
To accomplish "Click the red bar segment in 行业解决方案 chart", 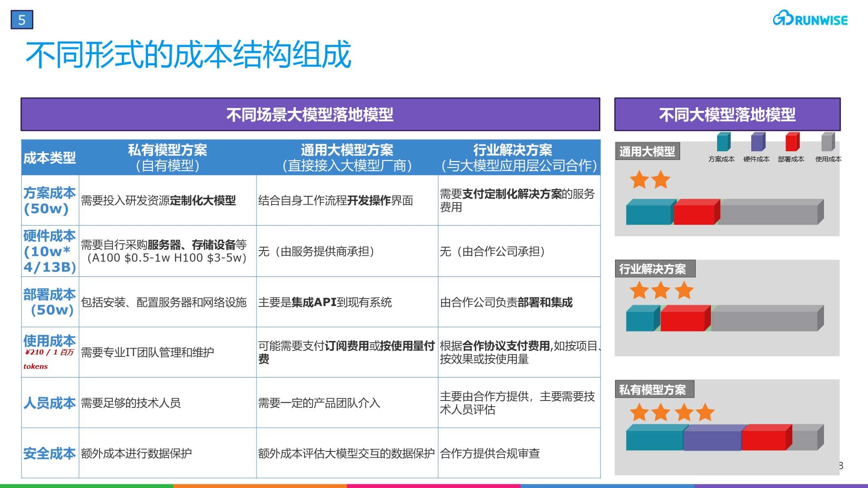I will coord(685,318).
